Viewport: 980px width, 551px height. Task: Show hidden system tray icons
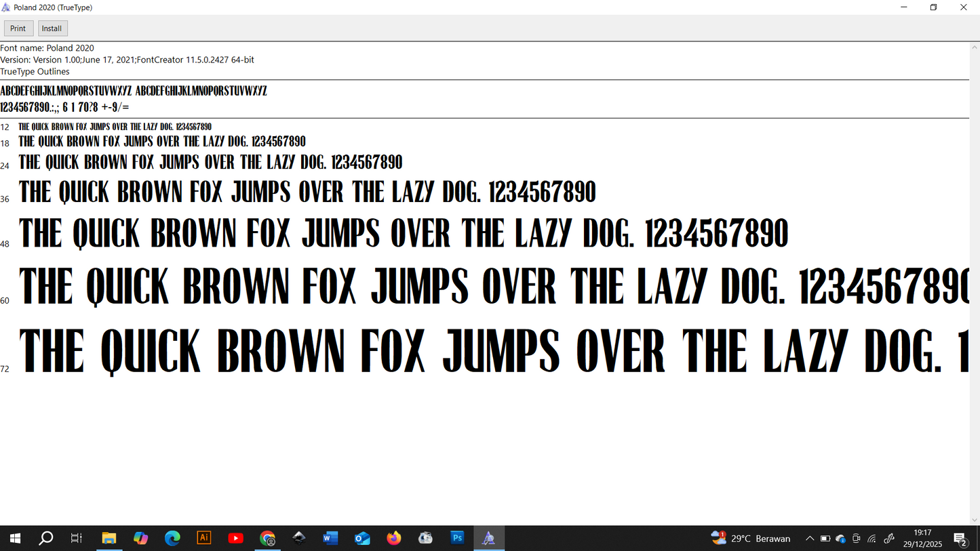tap(809, 539)
